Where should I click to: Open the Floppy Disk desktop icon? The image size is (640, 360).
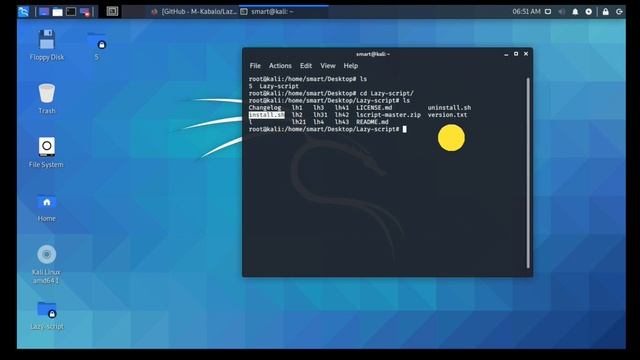tap(47, 45)
